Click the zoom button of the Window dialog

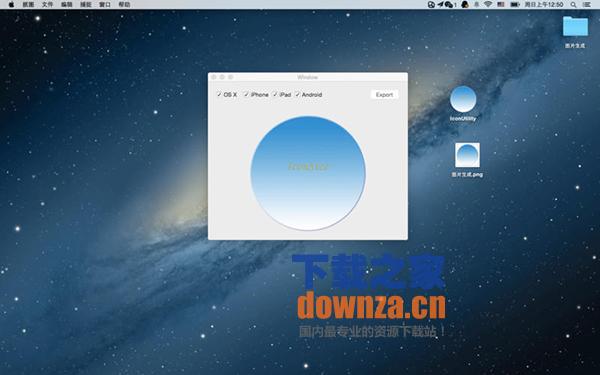pyautogui.click(x=231, y=77)
